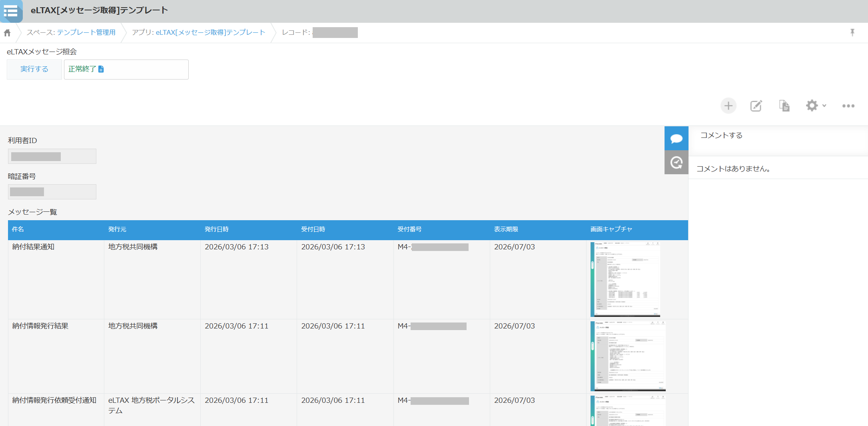The height and width of the screenshot is (426, 868).
Task: Duplicate the record with copy icon
Action: (784, 106)
